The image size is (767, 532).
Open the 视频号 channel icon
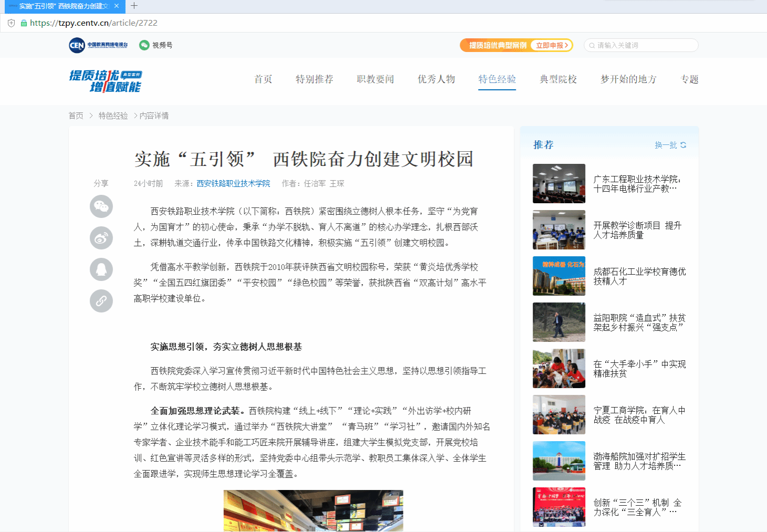(x=144, y=45)
